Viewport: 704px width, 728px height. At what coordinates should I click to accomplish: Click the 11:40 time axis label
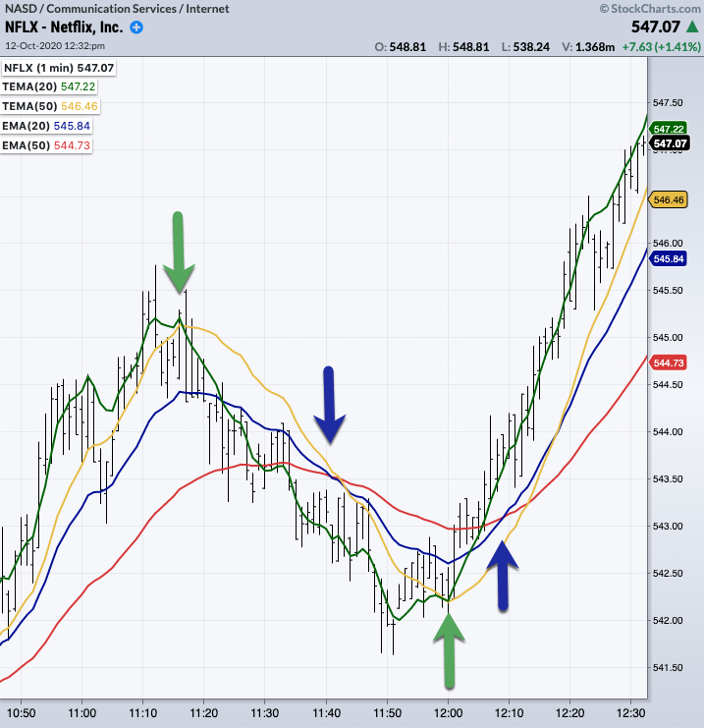tap(326, 712)
